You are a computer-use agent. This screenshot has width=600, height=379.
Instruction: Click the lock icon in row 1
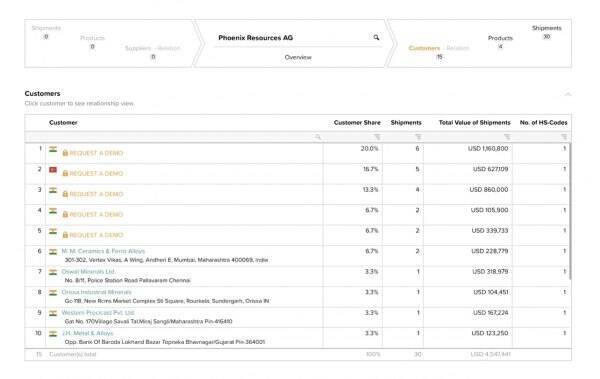65,153
